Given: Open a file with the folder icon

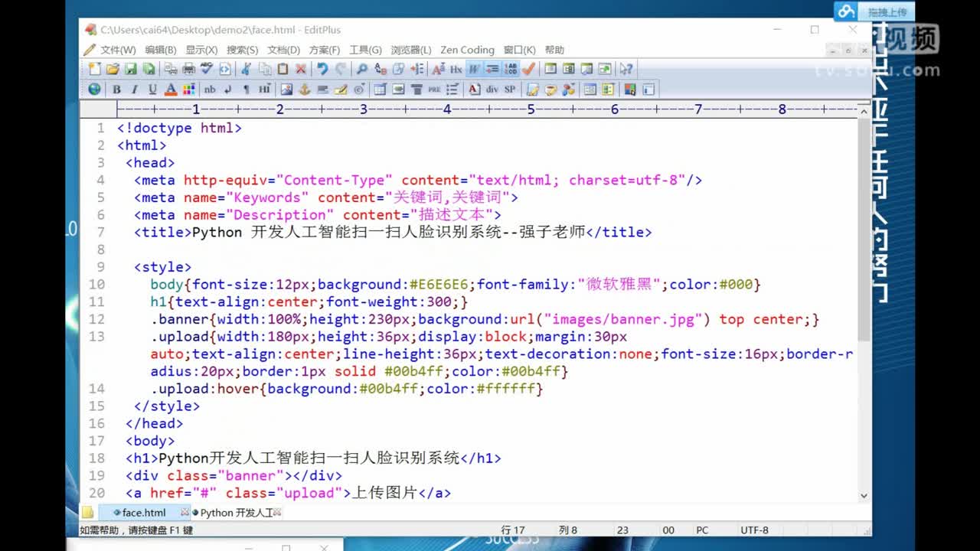Looking at the screenshot, I should (111, 69).
